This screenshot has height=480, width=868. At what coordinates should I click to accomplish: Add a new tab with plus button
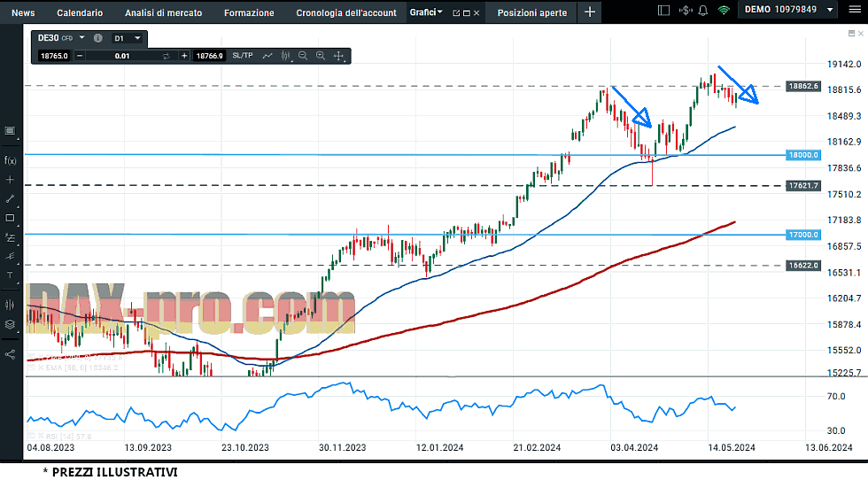coord(590,12)
